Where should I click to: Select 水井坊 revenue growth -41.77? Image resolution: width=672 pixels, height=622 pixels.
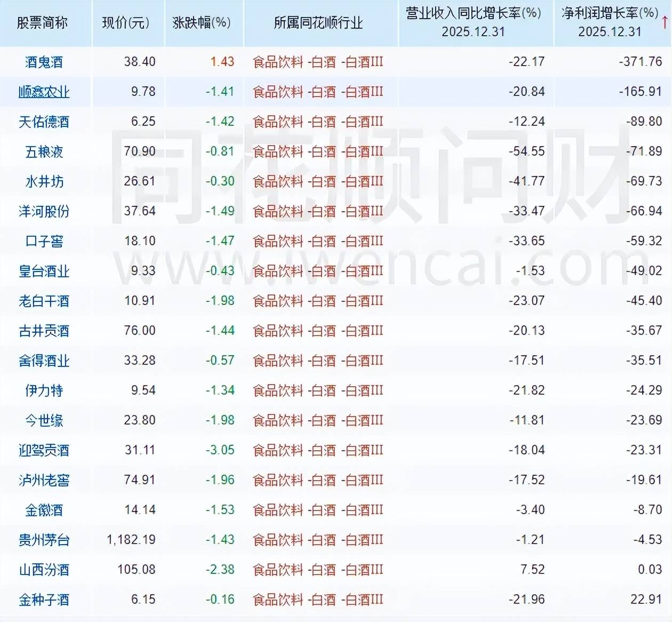[x=526, y=181]
